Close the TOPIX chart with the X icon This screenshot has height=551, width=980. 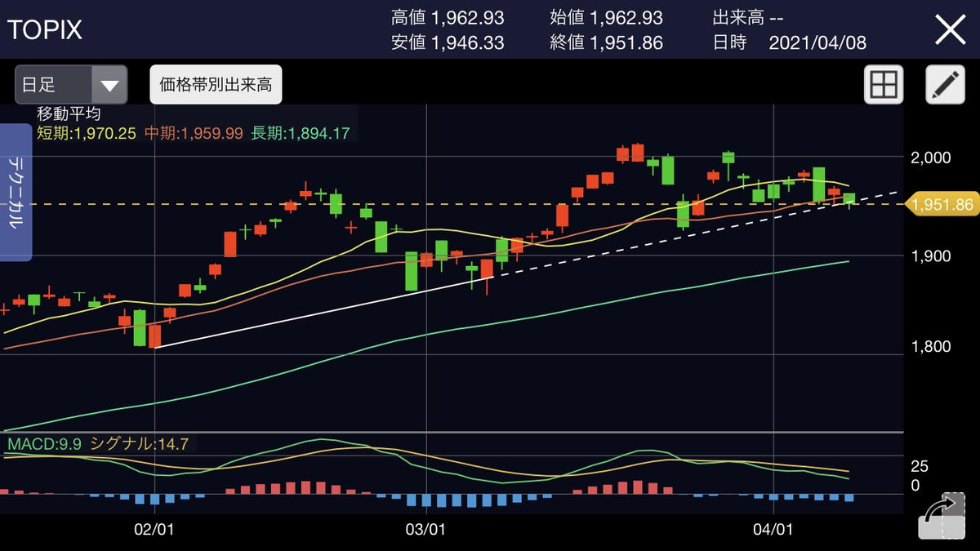pyautogui.click(x=951, y=30)
